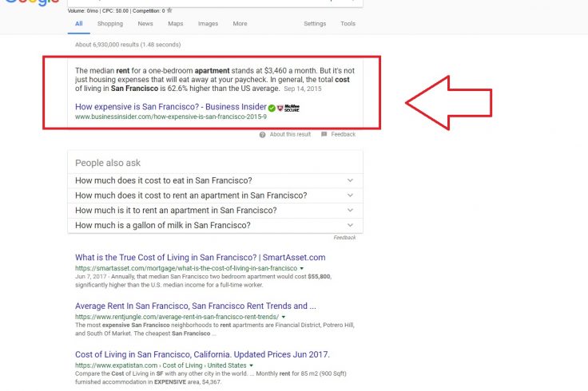588x391 pixels.
Task: Switch to the All results tab
Action: click(x=79, y=24)
